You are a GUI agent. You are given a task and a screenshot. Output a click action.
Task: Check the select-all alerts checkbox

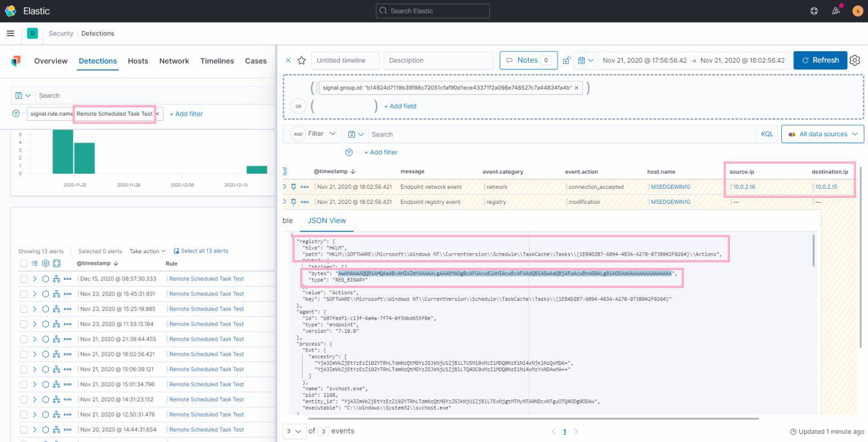click(23, 263)
